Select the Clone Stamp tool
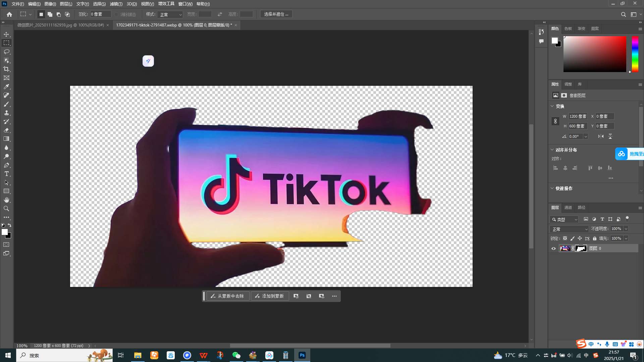644x362 pixels. pos(6,113)
